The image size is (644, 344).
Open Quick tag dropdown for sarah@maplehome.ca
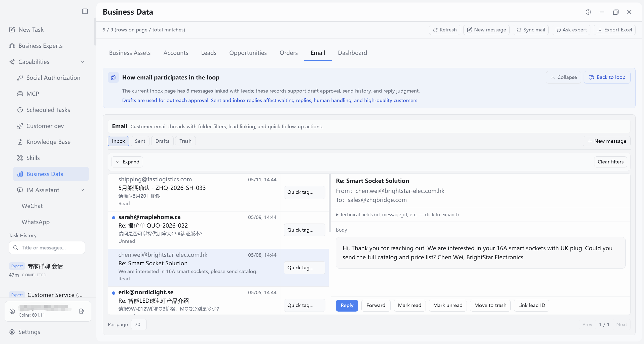pyautogui.click(x=305, y=230)
